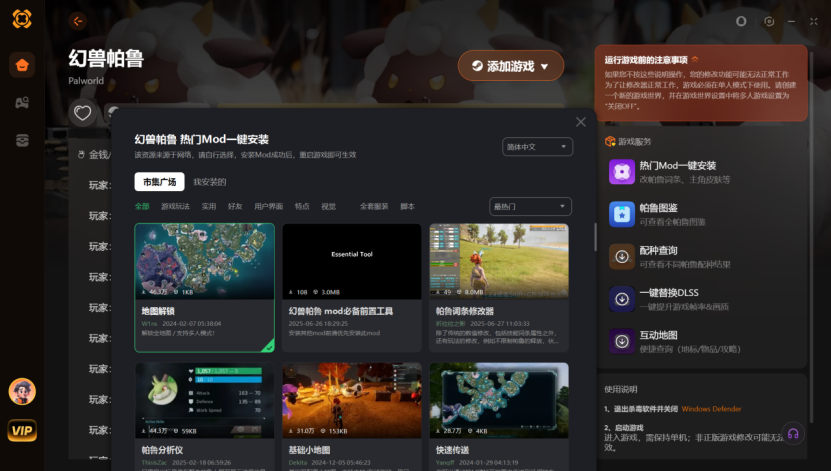Click the 热门Mod一键安装 service label
This screenshot has width=831, height=471.
678,166
